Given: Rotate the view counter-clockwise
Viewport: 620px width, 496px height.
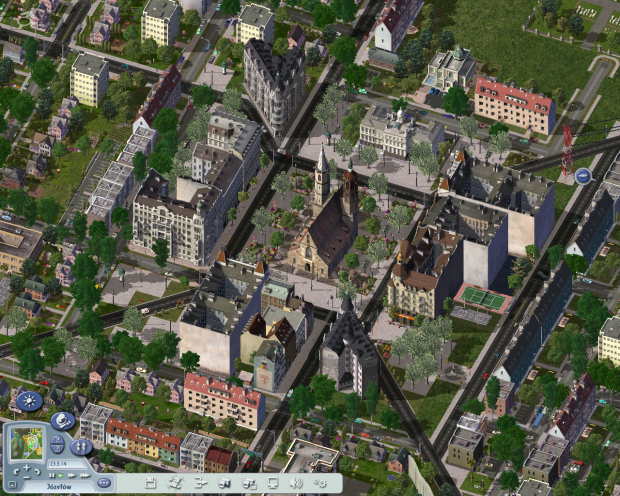Looking at the screenshot, I should click(x=16, y=471).
